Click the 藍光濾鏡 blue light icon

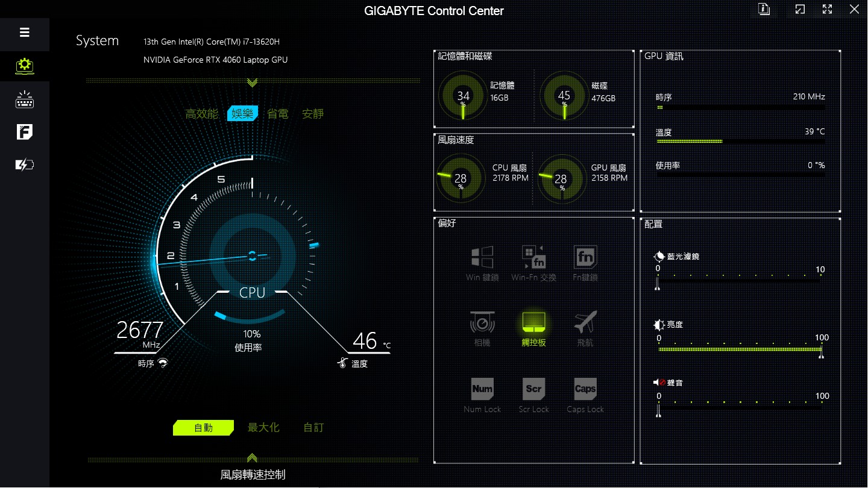tap(659, 256)
